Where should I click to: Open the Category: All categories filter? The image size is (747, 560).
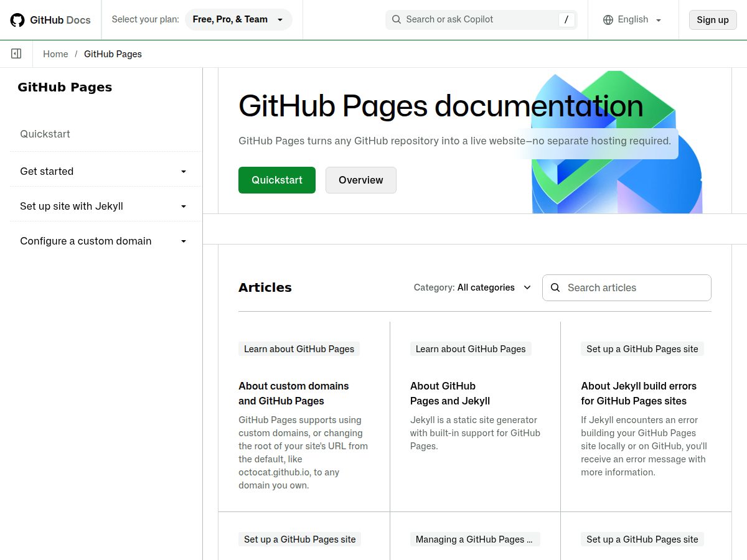point(472,287)
